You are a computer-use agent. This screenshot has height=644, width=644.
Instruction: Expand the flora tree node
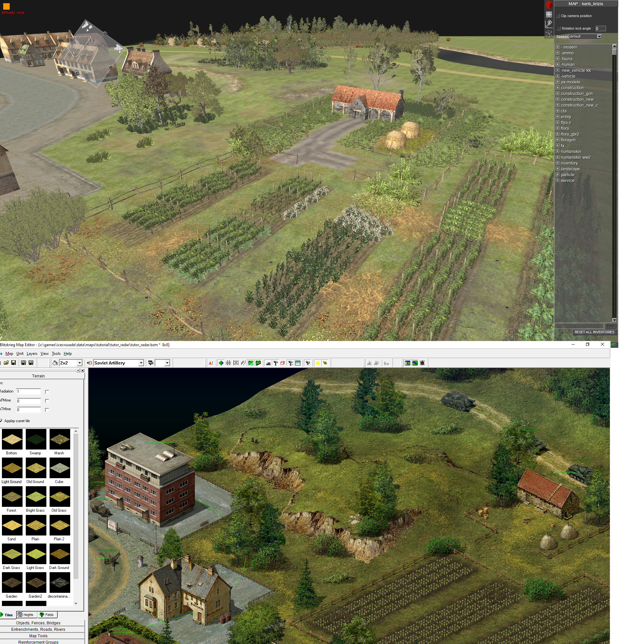(x=557, y=128)
